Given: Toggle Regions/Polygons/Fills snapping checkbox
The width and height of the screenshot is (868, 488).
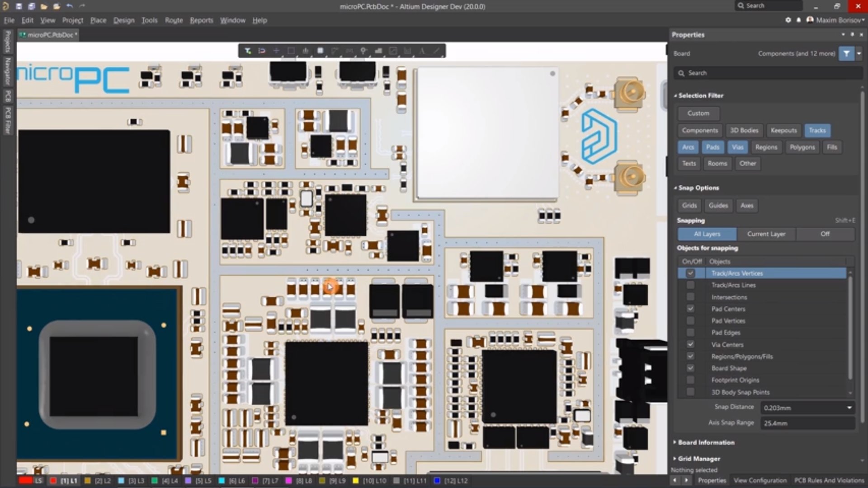Looking at the screenshot, I should point(690,356).
